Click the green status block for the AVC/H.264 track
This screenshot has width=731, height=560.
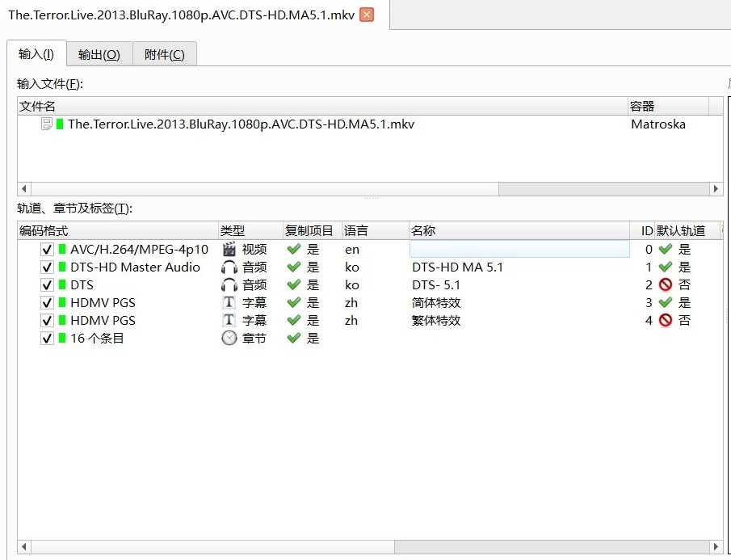tap(62, 250)
